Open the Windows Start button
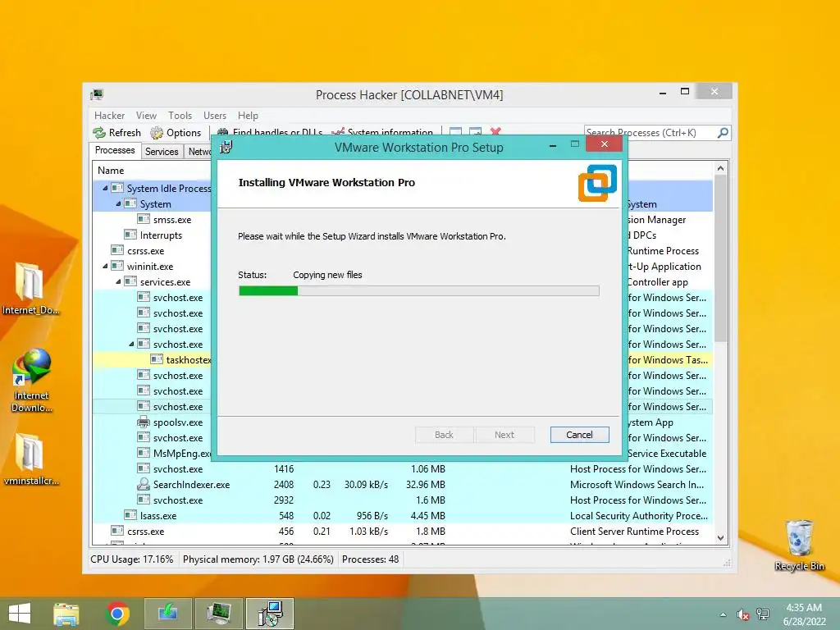This screenshot has width=840, height=630. tap(20, 614)
